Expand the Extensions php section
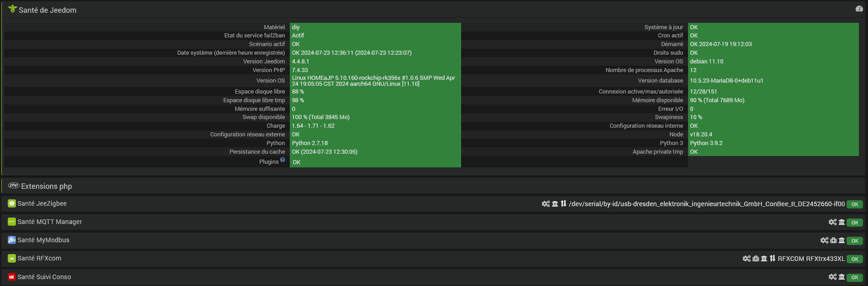The image size is (868, 286). [x=46, y=186]
